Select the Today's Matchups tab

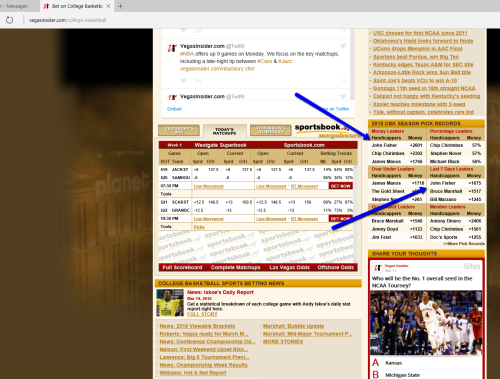coord(225,131)
